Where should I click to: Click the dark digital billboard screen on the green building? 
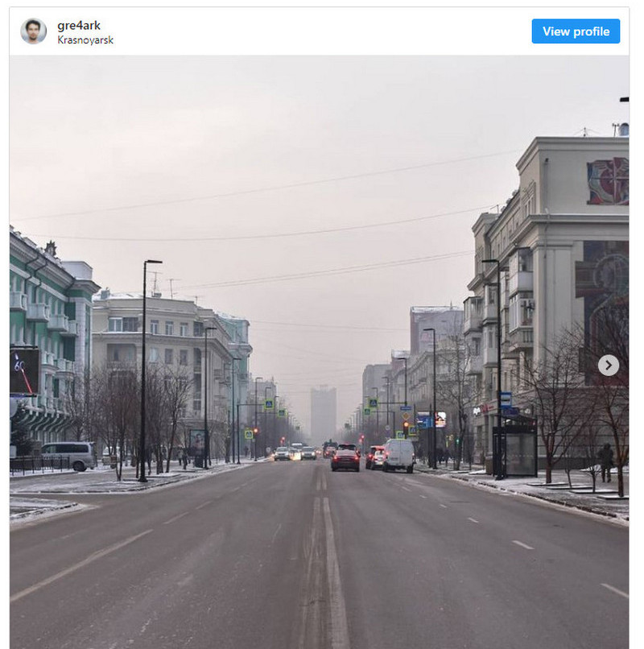(x=24, y=371)
